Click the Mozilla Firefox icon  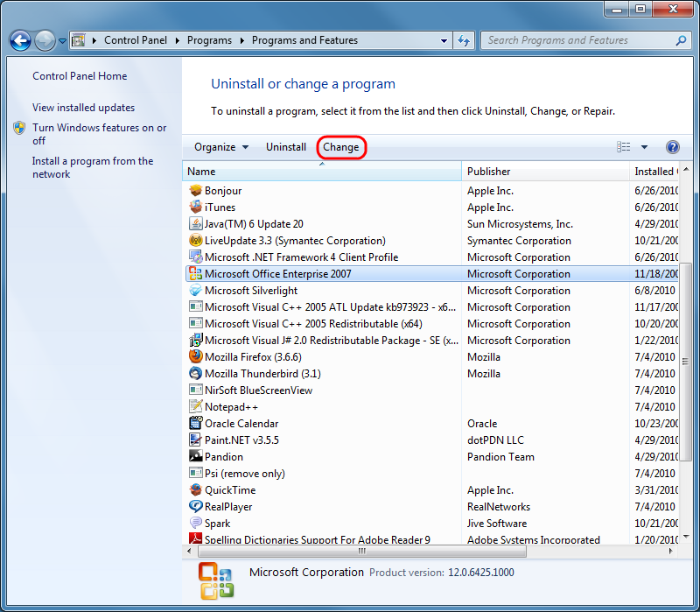tap(195, 357)
